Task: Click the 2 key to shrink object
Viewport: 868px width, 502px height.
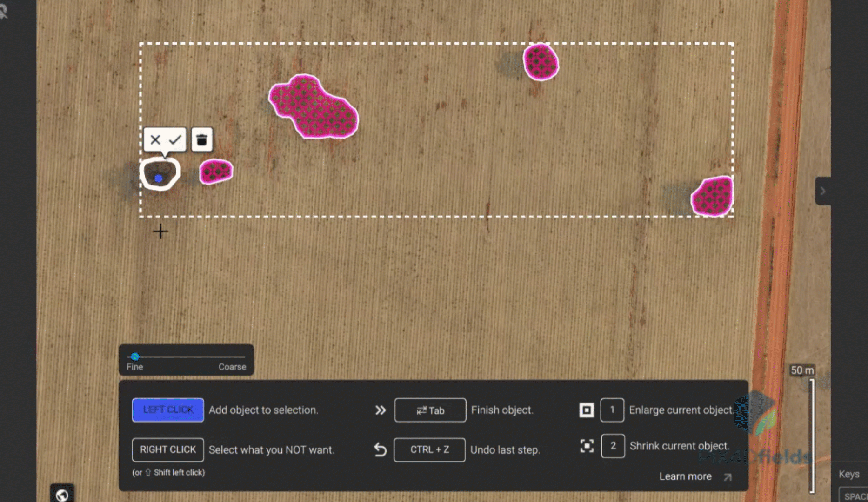Action: point(613,446)
